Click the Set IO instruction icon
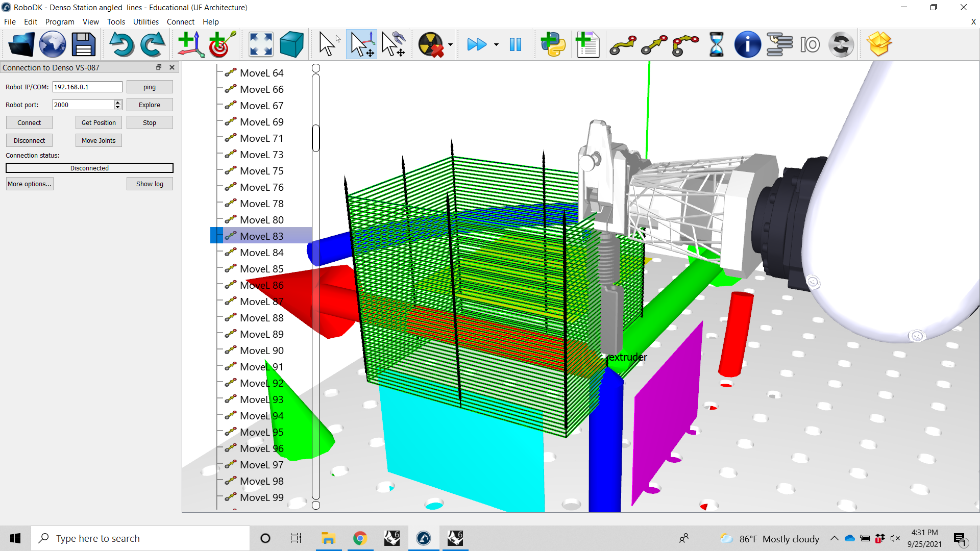Viewport: 980px width, 551px height. pos(810,44)
